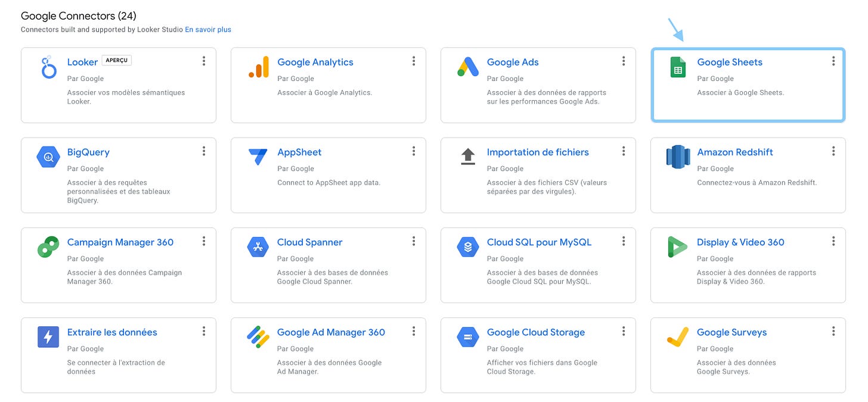Click the Campaign Manager 360 green icon
The image size is (868, 402).
point(48,247)
